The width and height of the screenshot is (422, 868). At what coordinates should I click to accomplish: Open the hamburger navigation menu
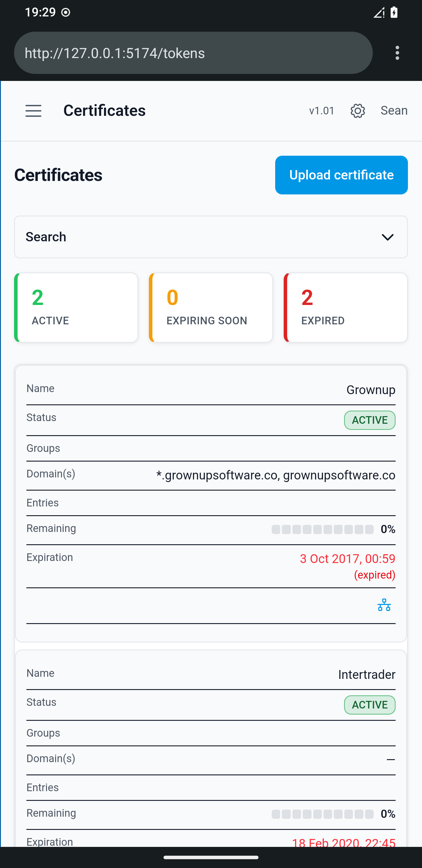click(33, 111)
